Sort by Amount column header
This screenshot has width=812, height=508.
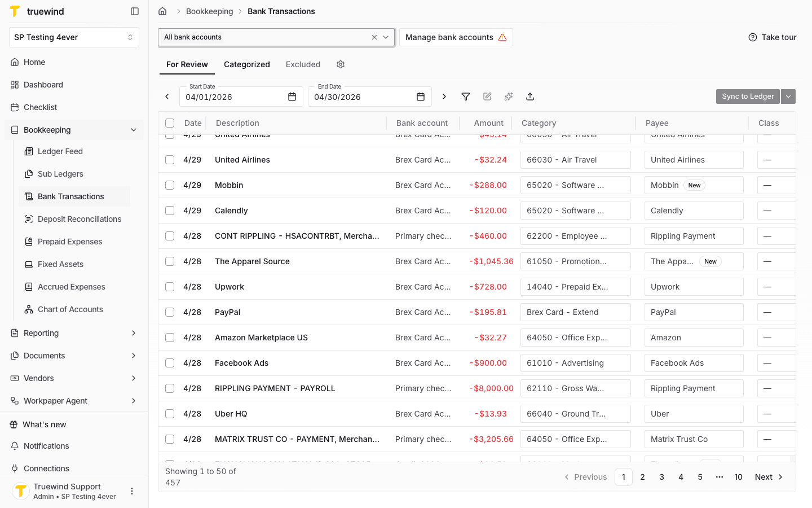(x=488, y=123)
